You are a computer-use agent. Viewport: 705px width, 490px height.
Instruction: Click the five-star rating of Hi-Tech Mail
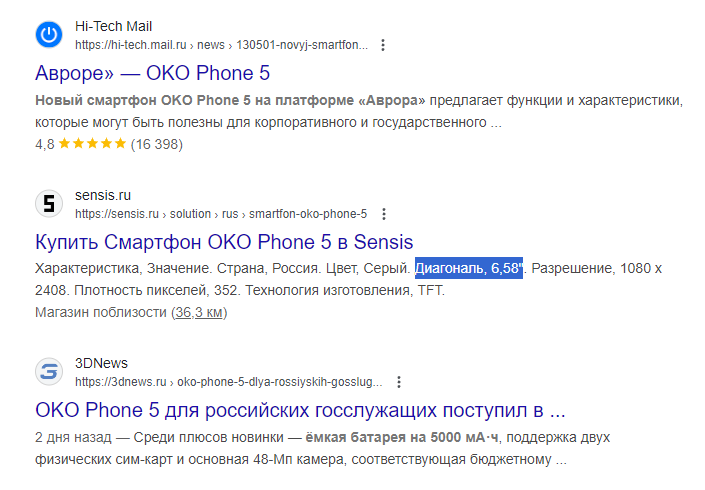coord(92,143)
